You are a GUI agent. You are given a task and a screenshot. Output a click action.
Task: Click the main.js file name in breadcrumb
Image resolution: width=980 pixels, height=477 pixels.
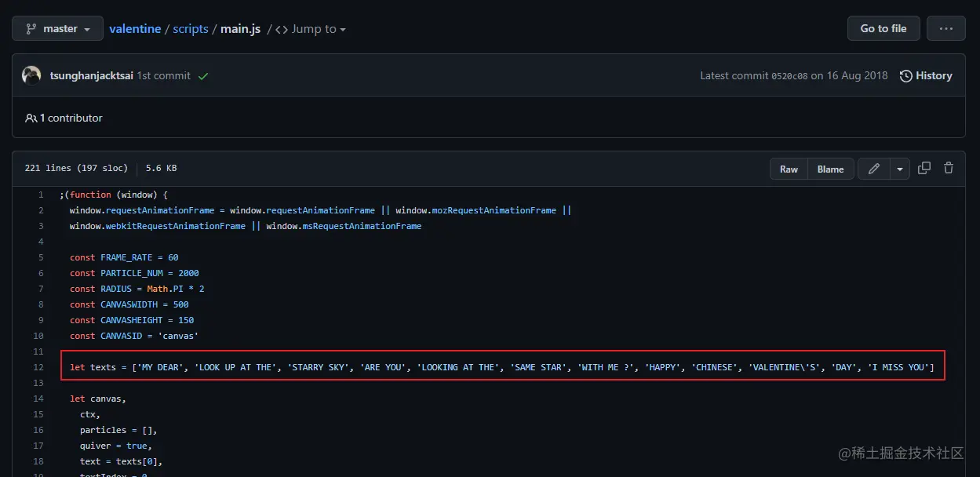tap(240, 29)
